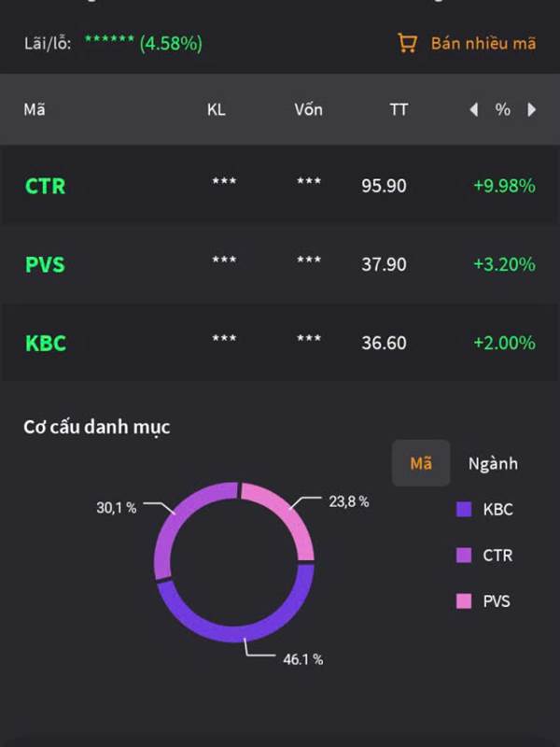
Task: Select the CTR stock code
Action: 45,186
